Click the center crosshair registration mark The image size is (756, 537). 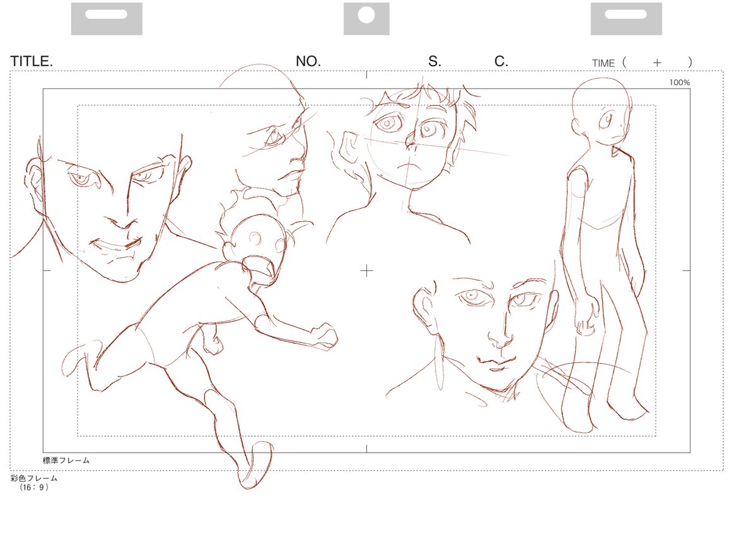point(366,270)
